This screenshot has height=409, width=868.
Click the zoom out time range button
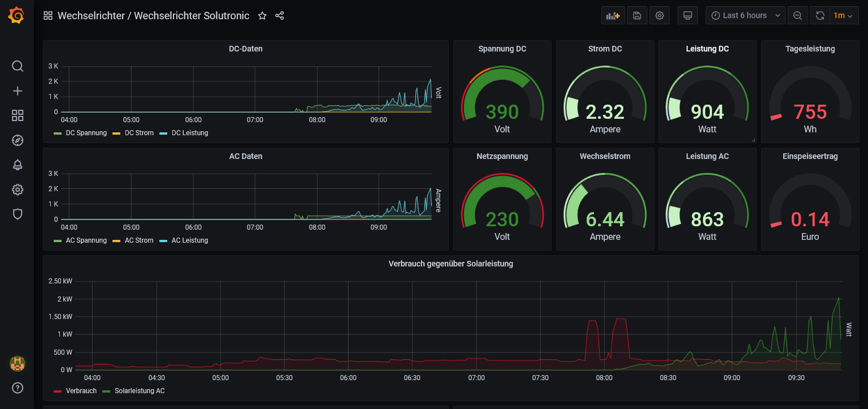tap(797, 16)
